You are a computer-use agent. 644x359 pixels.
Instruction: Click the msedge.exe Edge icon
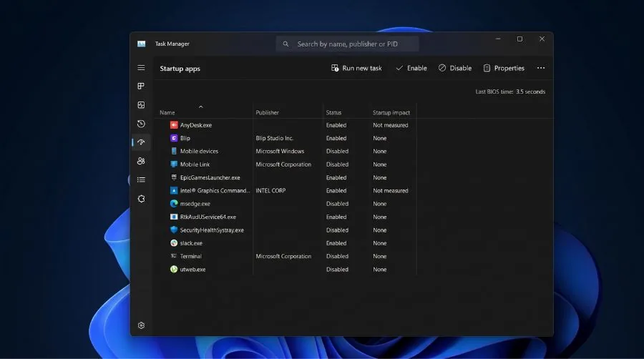pos(174,204)
